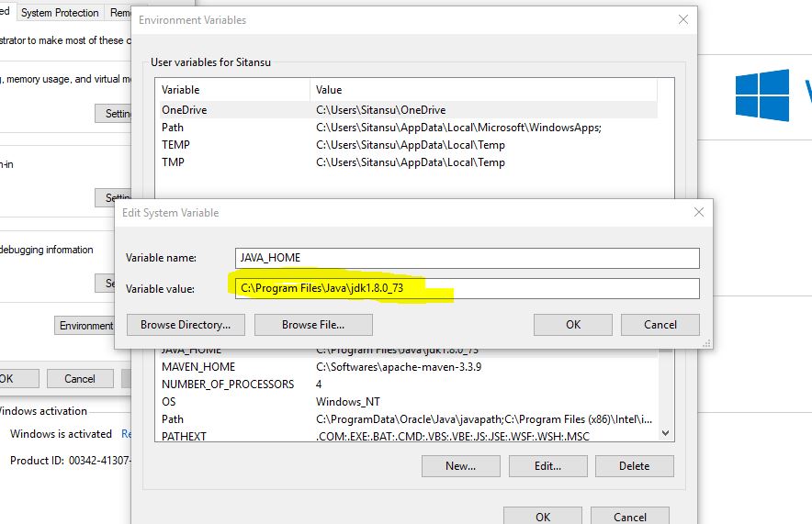The width and height of the screenshot is (812, 524).
Task: Click C:\Softwares\apache-maven-3.3.9 value cell
Action: [399, 367]
